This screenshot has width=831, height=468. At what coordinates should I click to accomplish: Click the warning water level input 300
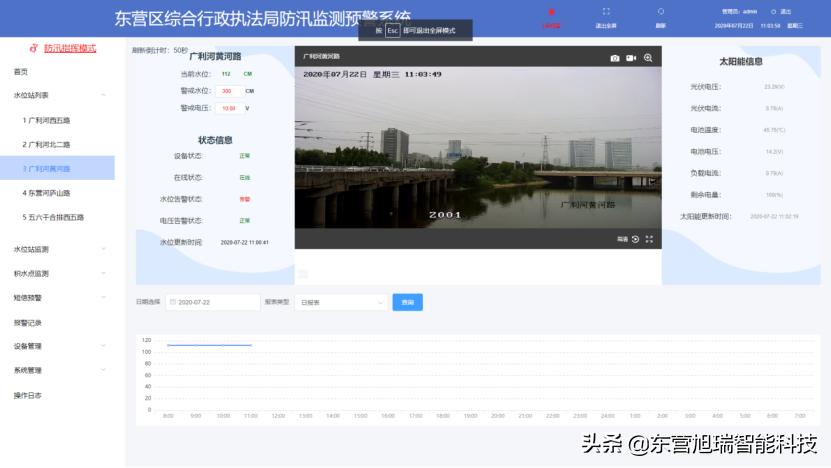coord(229,91)
